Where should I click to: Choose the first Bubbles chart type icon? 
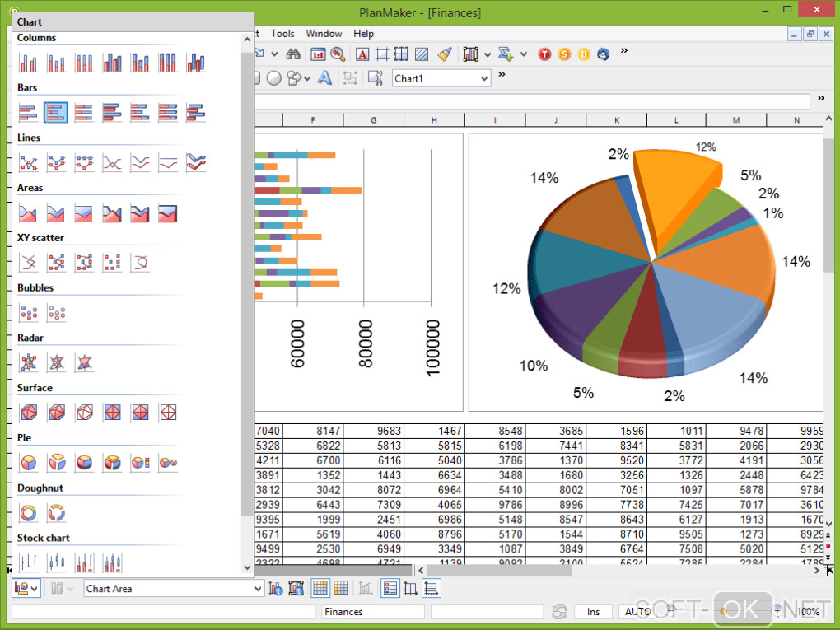click(x=28, y=313)
